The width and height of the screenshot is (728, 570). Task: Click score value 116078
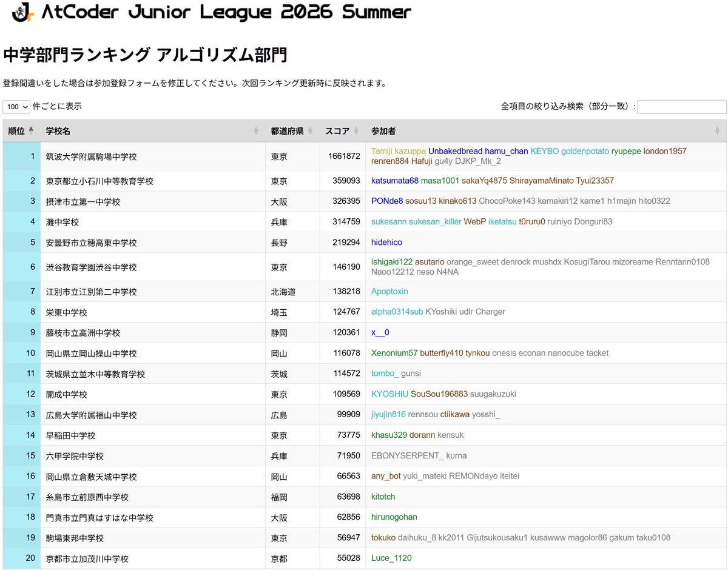click(346, 354)
